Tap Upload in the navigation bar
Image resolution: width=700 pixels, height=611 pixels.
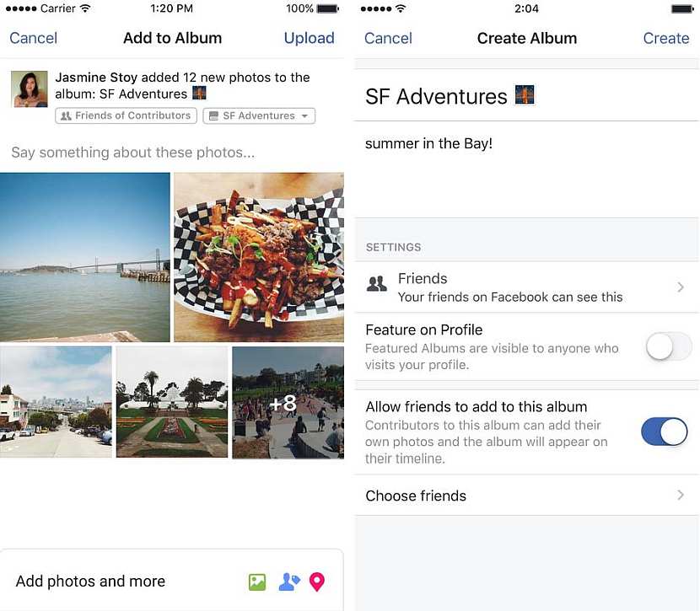309,38
